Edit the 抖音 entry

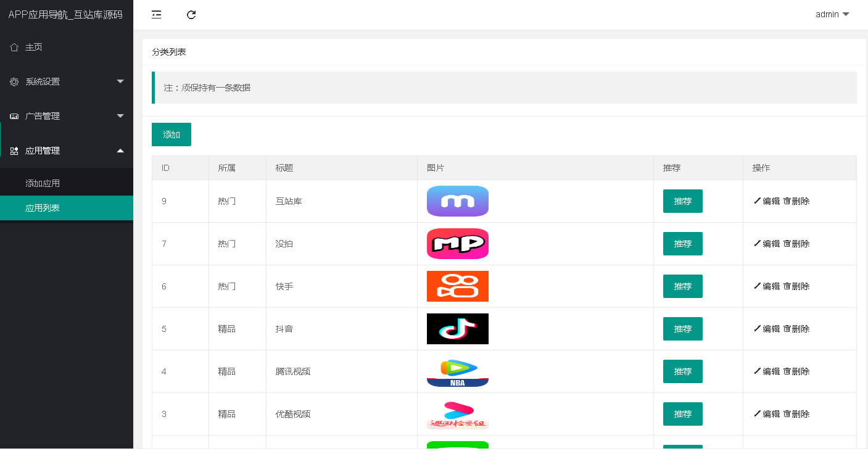click(x=767, y=329)
